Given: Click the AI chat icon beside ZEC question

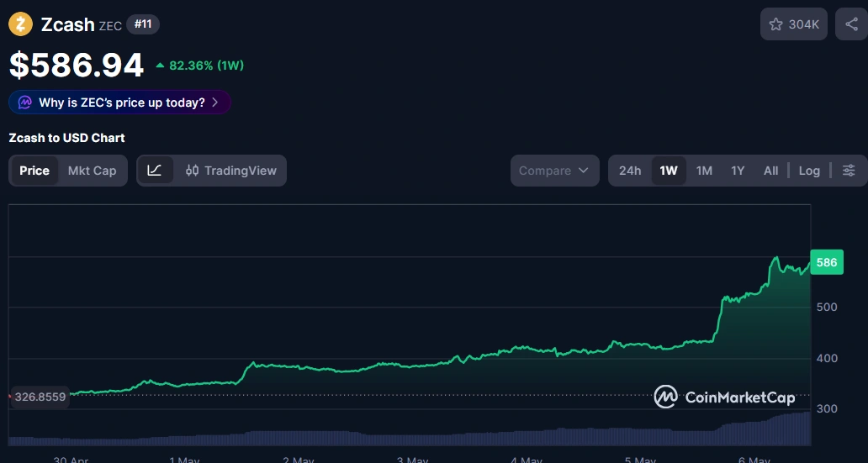Looking at the screenshot, I should click(x=25, y=103).
